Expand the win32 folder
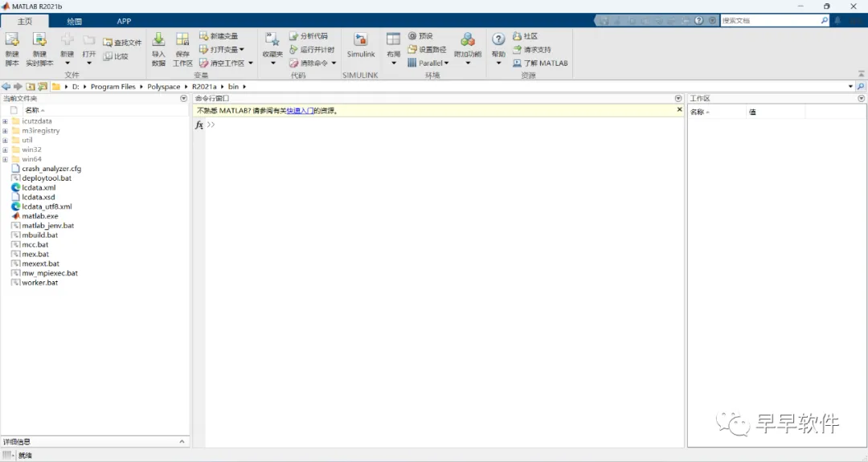The image size is (868, 462). [5, 149]
